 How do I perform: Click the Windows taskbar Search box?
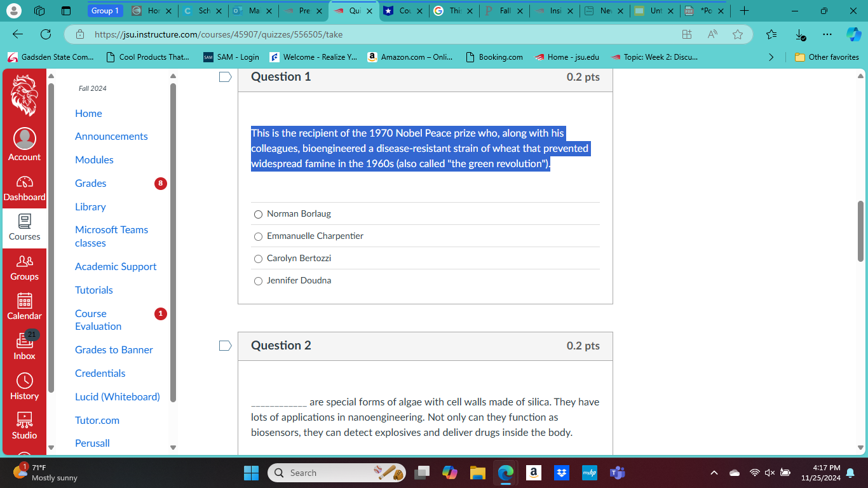pyautogui.click(x=337, y=473)
